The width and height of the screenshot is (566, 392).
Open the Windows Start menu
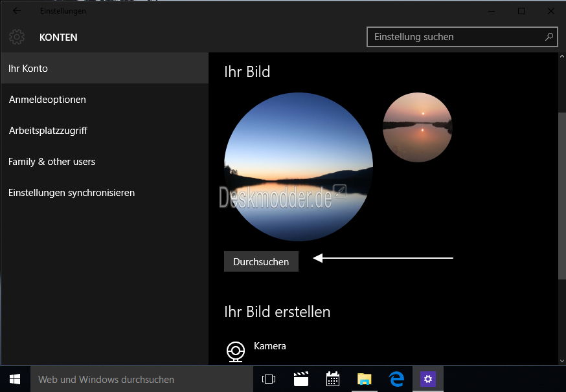(x=14, y=379)
